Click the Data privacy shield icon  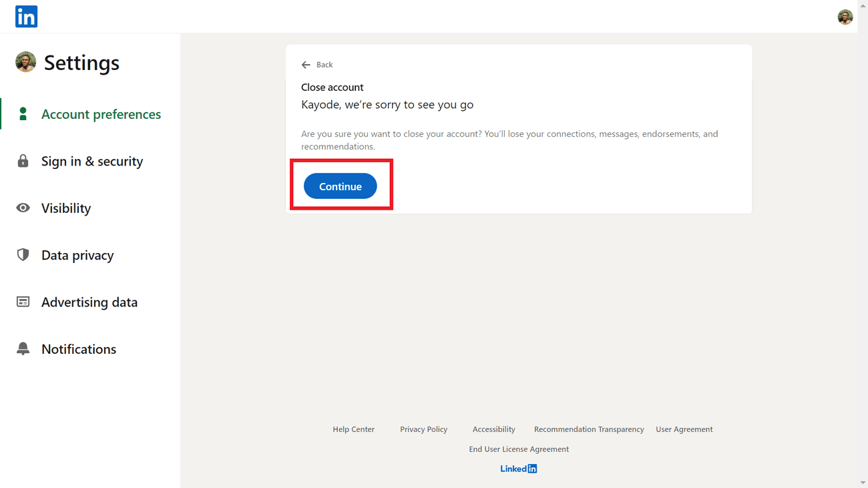pos(23,255)
